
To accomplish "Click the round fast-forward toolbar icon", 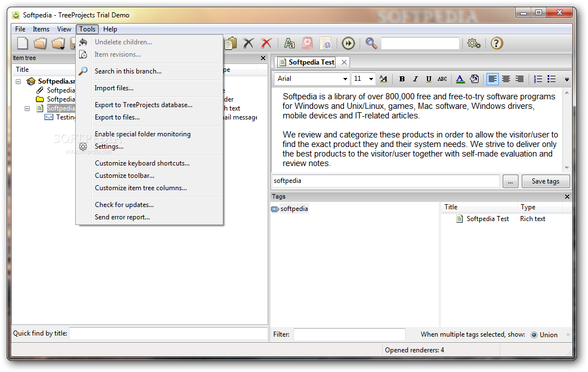I will [x=348, y=44].
